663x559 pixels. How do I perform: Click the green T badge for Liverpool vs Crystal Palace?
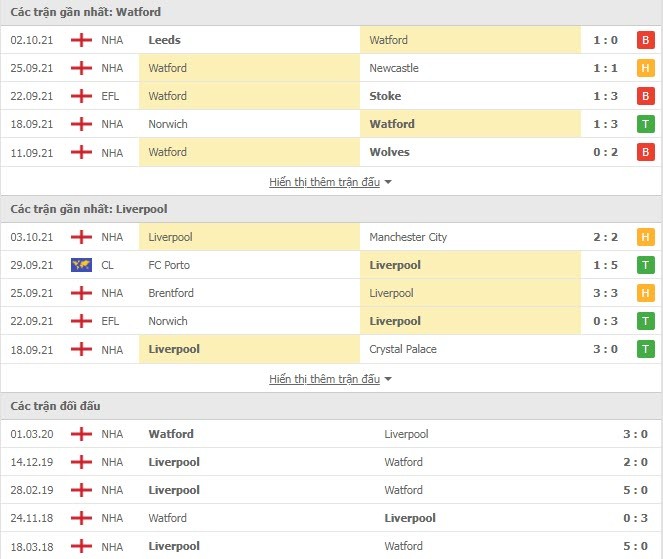[x=645, y=349]
